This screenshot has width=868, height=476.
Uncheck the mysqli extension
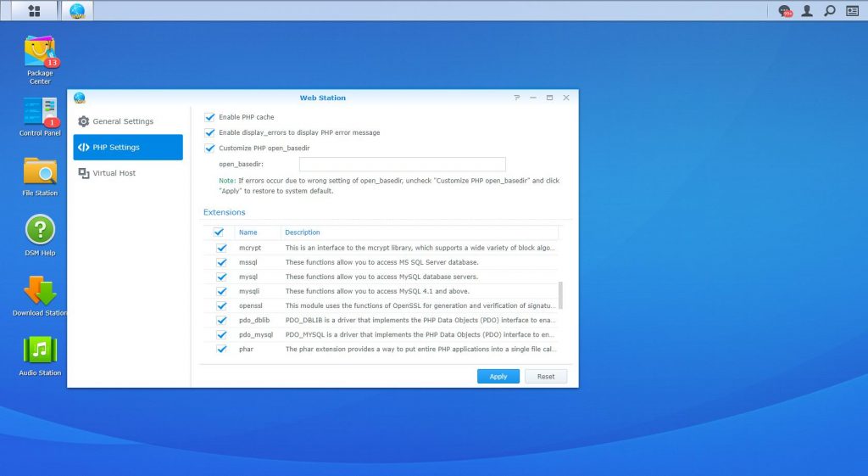coord(221,291)
